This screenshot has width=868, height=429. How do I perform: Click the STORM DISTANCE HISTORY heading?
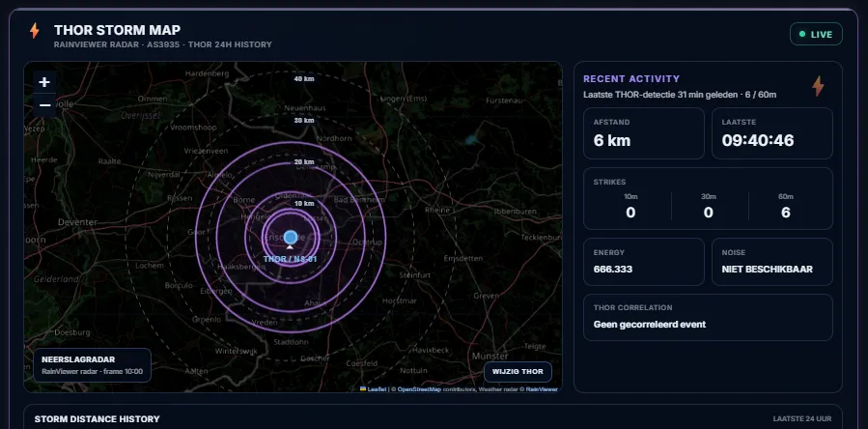point(97,419)
